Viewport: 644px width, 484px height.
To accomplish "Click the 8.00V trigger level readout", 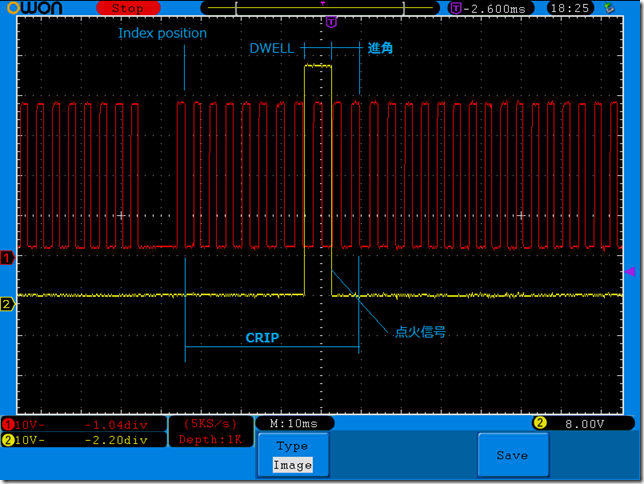I will tap(584, 424).
